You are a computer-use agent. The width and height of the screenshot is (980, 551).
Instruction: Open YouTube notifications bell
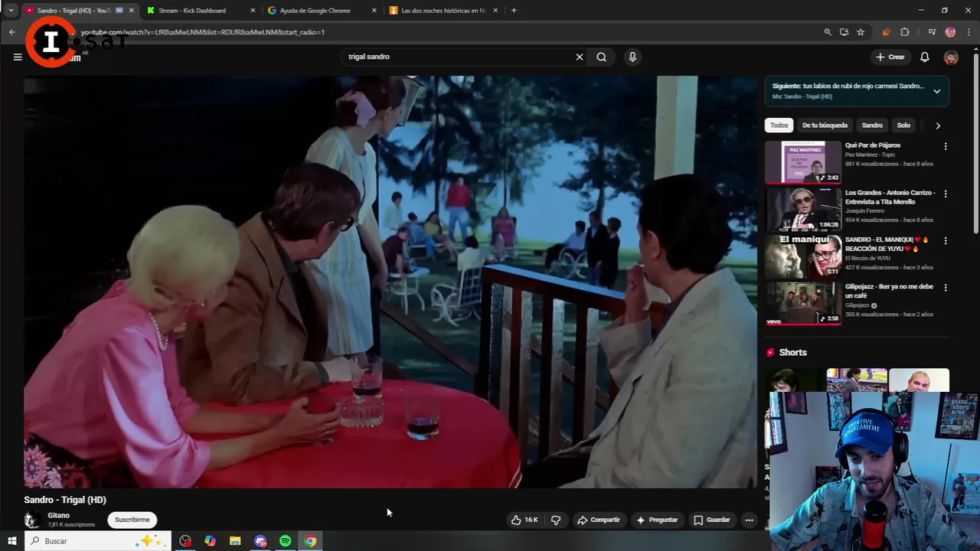point(925,57)
